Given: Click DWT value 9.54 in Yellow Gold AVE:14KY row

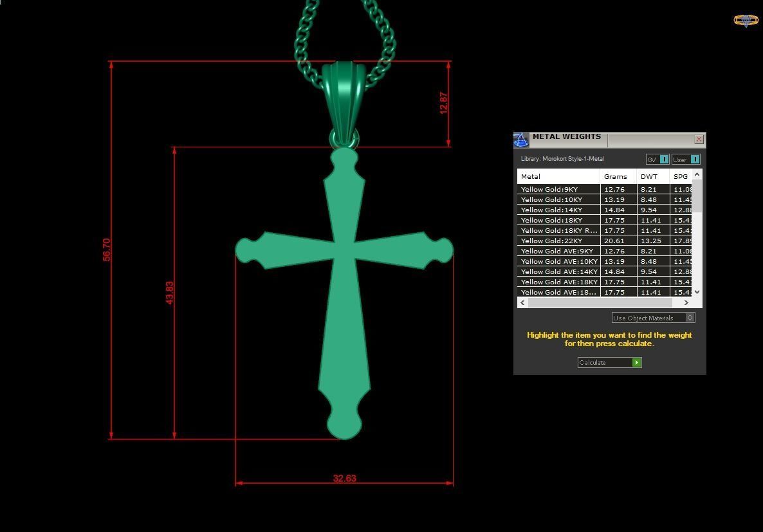Looking at the screenshot, I should click(648, 271).
